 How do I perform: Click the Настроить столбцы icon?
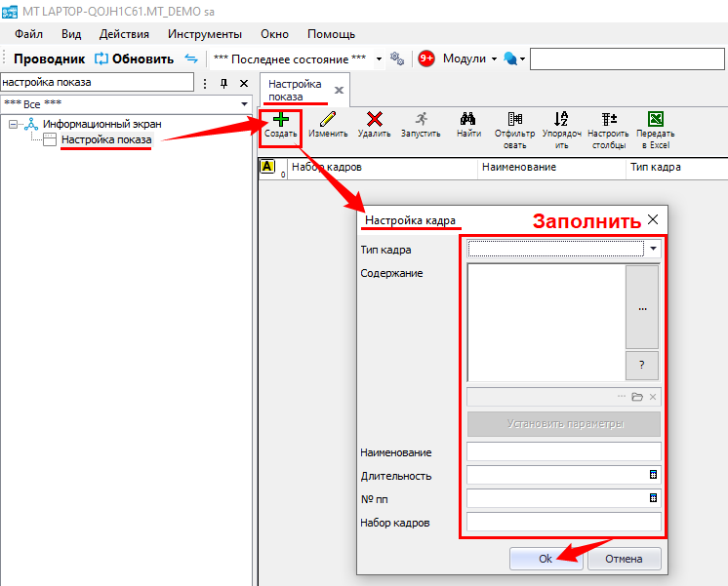tap(608, 120)
